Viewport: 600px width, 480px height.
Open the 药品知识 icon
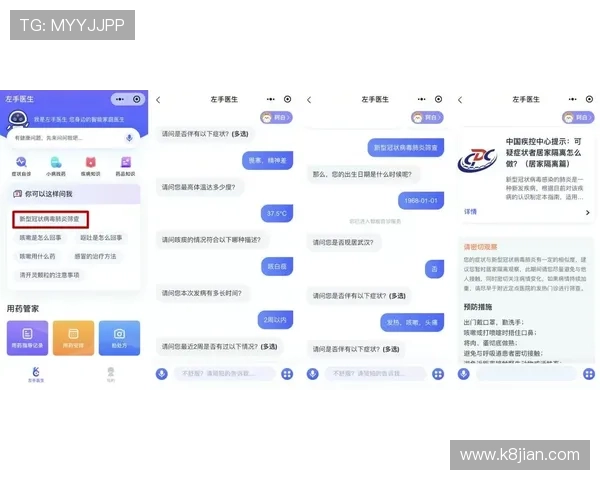126,166
